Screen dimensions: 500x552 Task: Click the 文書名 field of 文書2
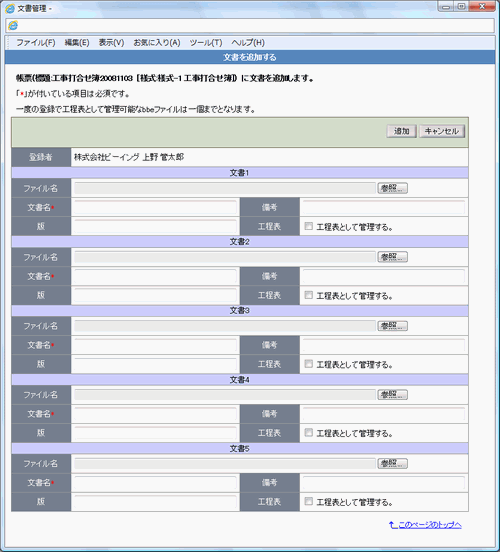[x=155, y=276]
